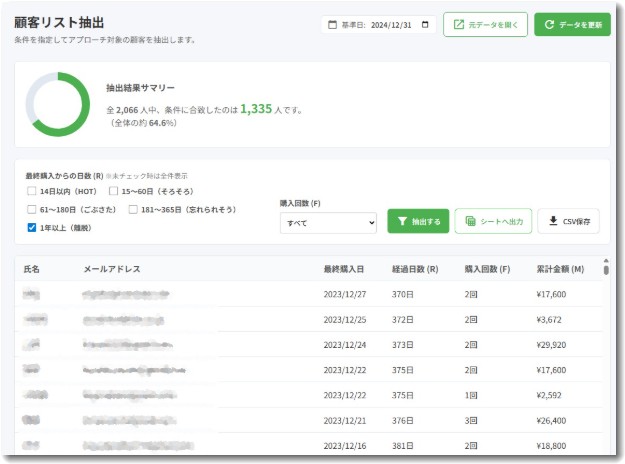Click the 370日 elapsed days cell
The height and width of the screenshot is (464, 625).
tap(403, 294)
